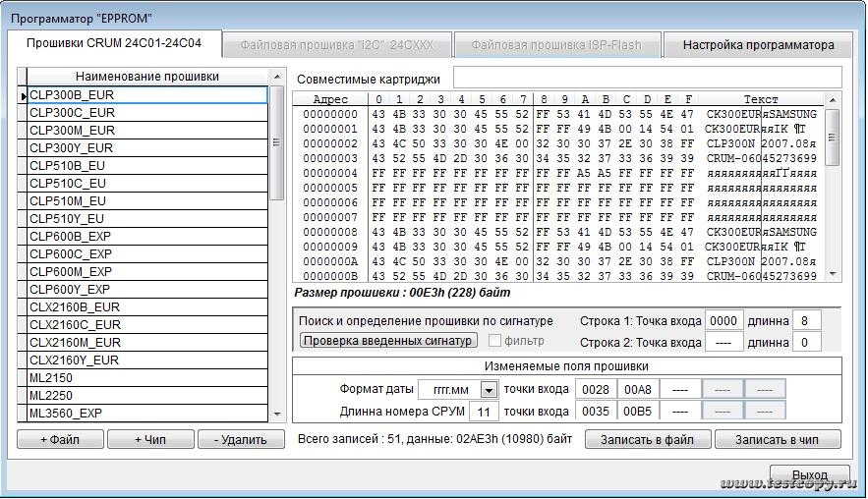Switch to Прошивки CRUM 24C01-24C04 tab
This screenshot has height=499, width=868.
[x=113, y=43]
